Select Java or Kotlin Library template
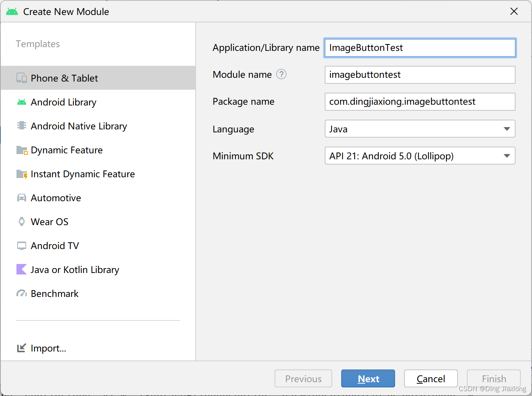Image resolution: width=532 pixels, height=396 pixels. (98, 269)
